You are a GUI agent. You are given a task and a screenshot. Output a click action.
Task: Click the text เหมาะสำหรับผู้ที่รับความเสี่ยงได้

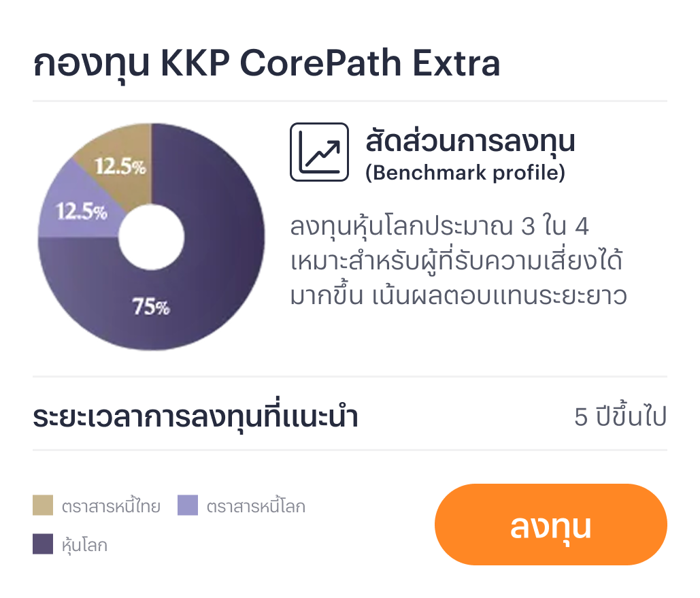click(457, 261)
